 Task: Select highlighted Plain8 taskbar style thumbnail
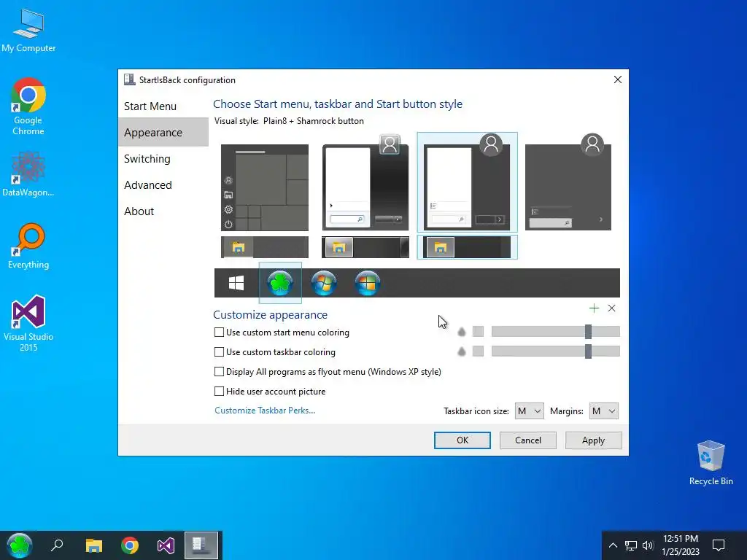[x=467, y=247]
